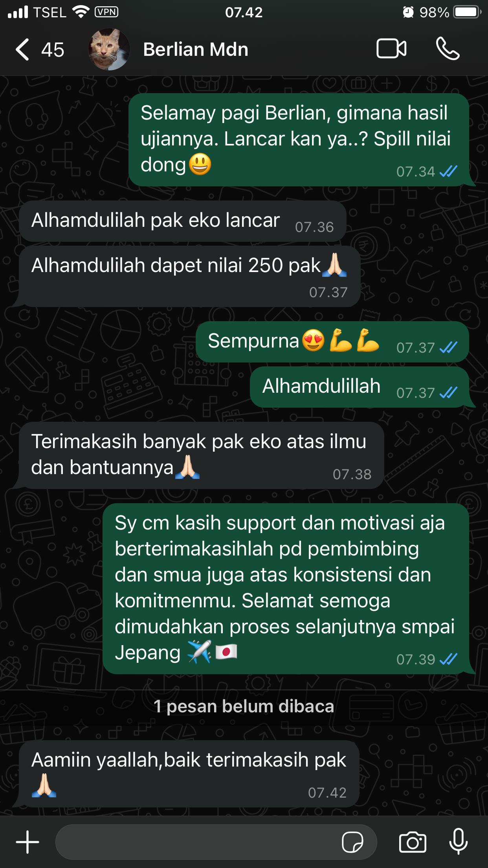Tap the VPN indicator in status bar
The width and height of the screenshot is (488, 868).
coord(106,12)
